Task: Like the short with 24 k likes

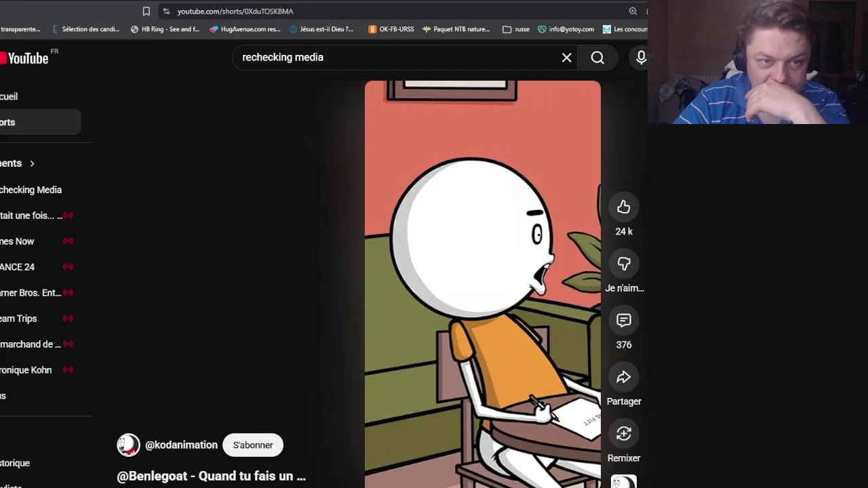Action: (624, 207)
